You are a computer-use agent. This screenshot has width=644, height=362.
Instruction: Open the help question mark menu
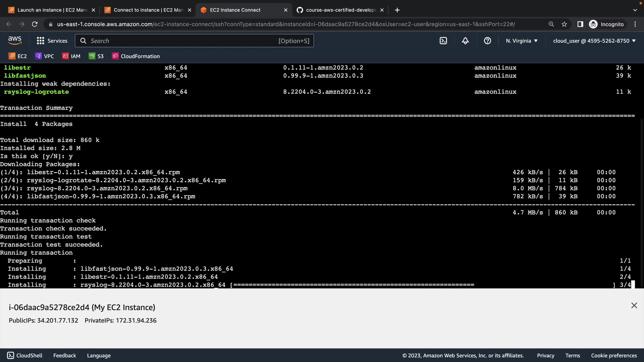tap(487, 41)
